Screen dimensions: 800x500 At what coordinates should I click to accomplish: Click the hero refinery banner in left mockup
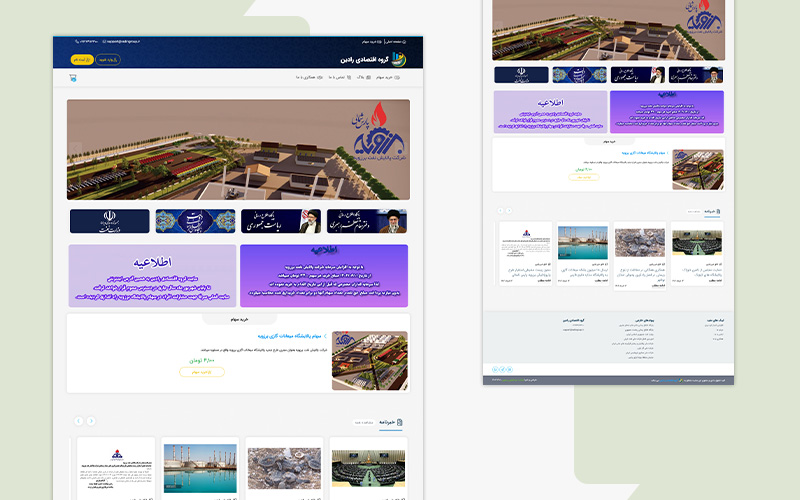[238, 149]
